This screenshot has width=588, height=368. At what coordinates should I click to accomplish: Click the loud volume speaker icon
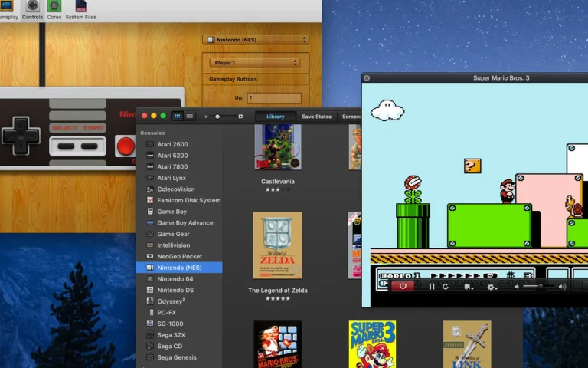tap(562, 287)
